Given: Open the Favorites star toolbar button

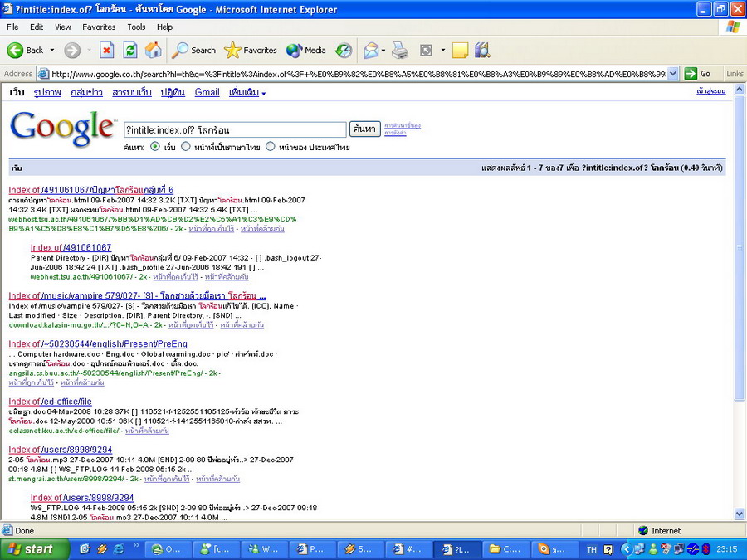Looking at the screenshot, I should (x=251, y=50).
